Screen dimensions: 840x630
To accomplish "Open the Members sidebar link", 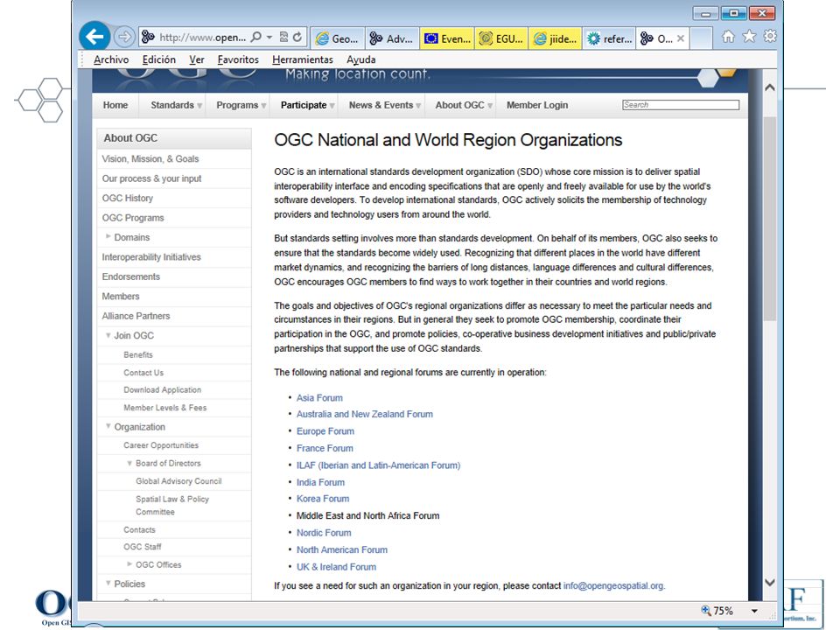I will 121,297.
